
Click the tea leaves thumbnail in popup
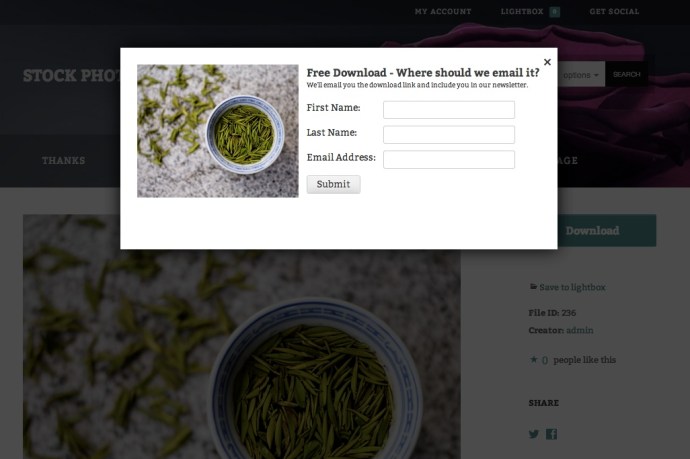pyautogui.click(x=218, y=131)
